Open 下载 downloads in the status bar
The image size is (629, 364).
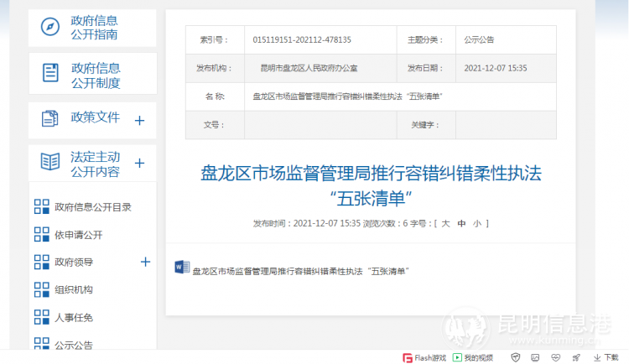606,357
